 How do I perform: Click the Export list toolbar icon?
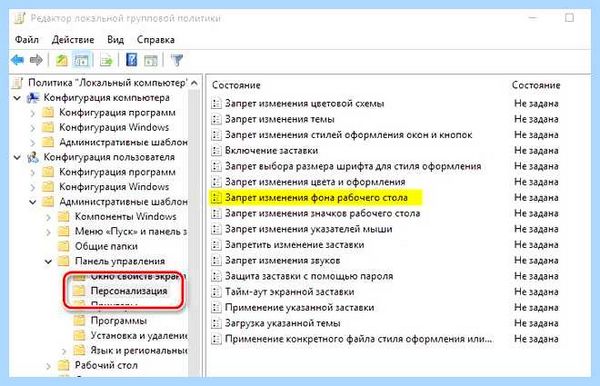(x=106, y=60)
